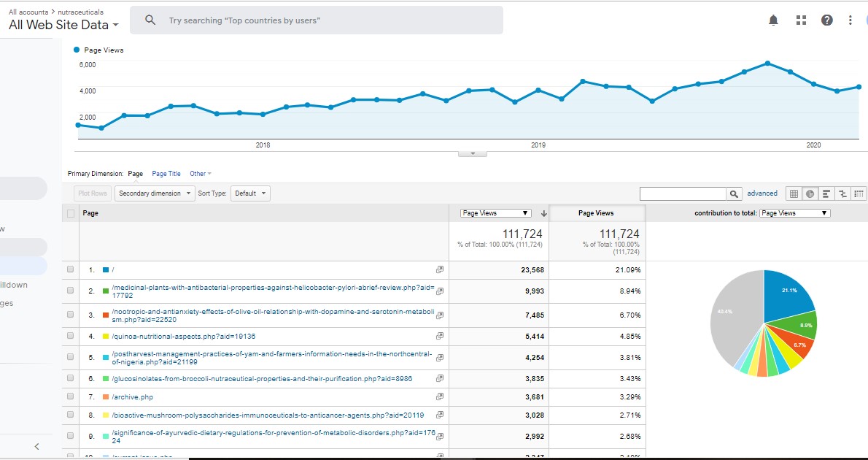Click the help question mark icon
This screenshot has width=868, height=460.
pyautogui.click(x=826, y=20)
